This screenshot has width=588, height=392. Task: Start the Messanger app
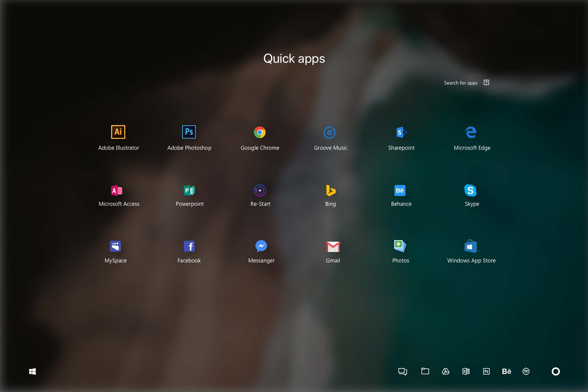[261, 246]
